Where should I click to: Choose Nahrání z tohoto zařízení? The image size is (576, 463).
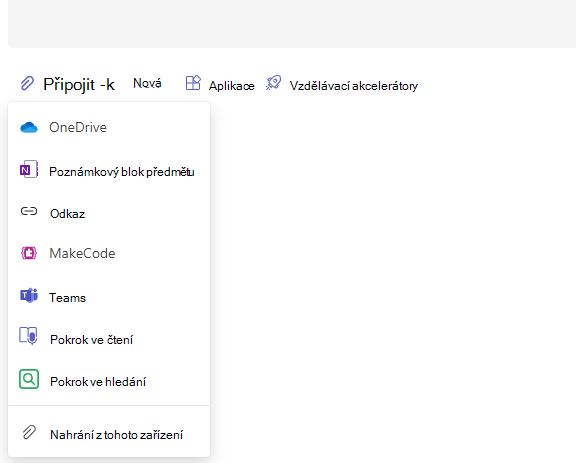click(109, 434)
